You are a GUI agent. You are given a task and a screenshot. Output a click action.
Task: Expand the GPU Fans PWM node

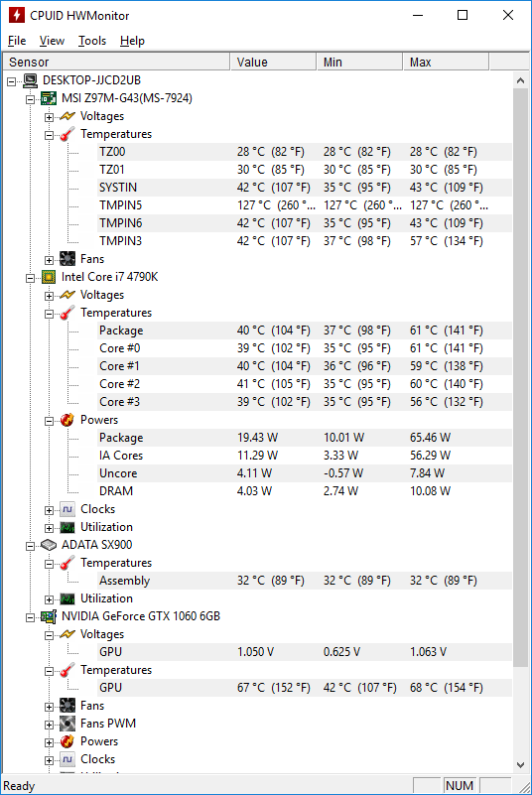tap(49, 725)
